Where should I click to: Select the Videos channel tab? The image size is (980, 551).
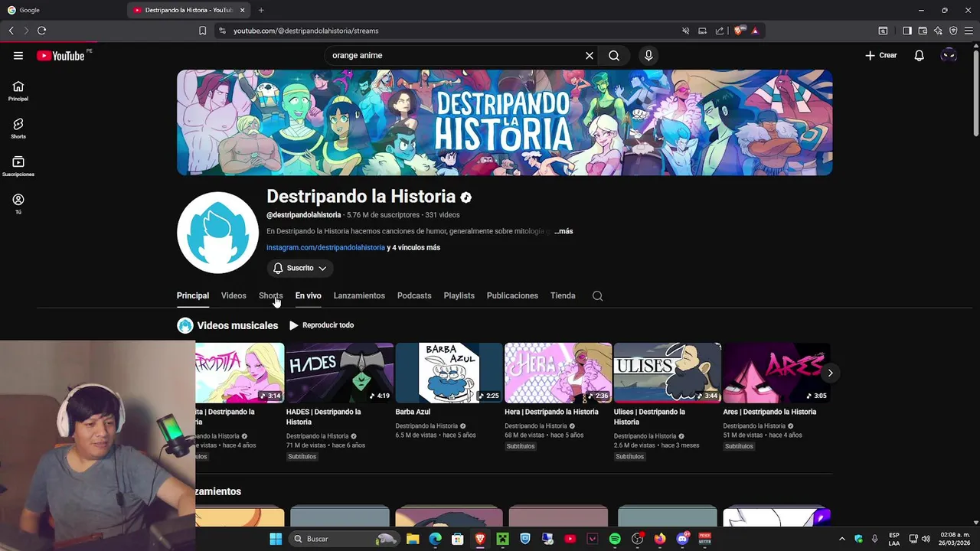coord(234,295)
